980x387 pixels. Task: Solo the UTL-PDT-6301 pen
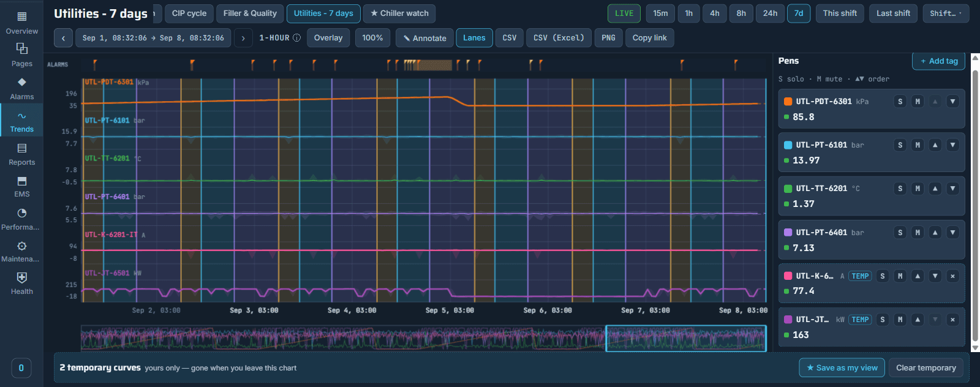[x=900, y=102]
